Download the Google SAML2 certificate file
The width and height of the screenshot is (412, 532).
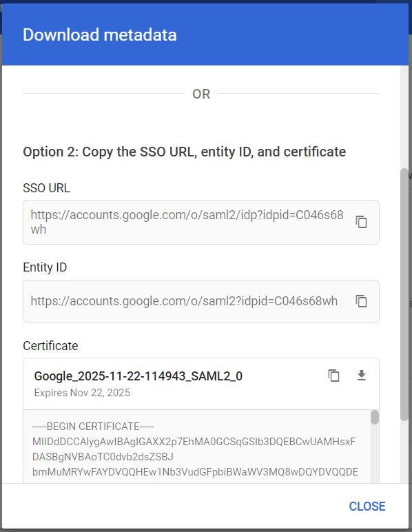(x=362, y=376)
